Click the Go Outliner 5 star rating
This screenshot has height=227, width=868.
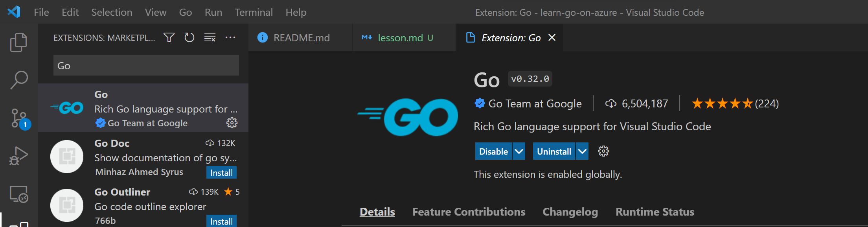(x=232, y=192)
